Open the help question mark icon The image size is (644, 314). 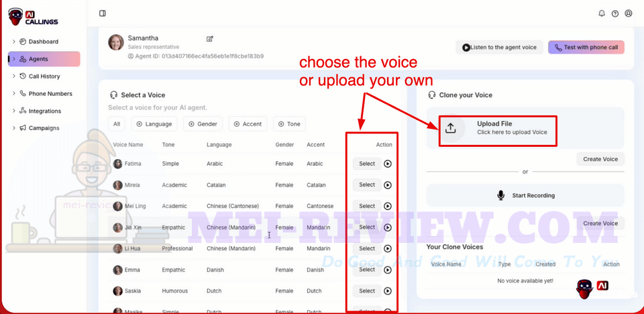pyautogui.click(x=615, y=13)
